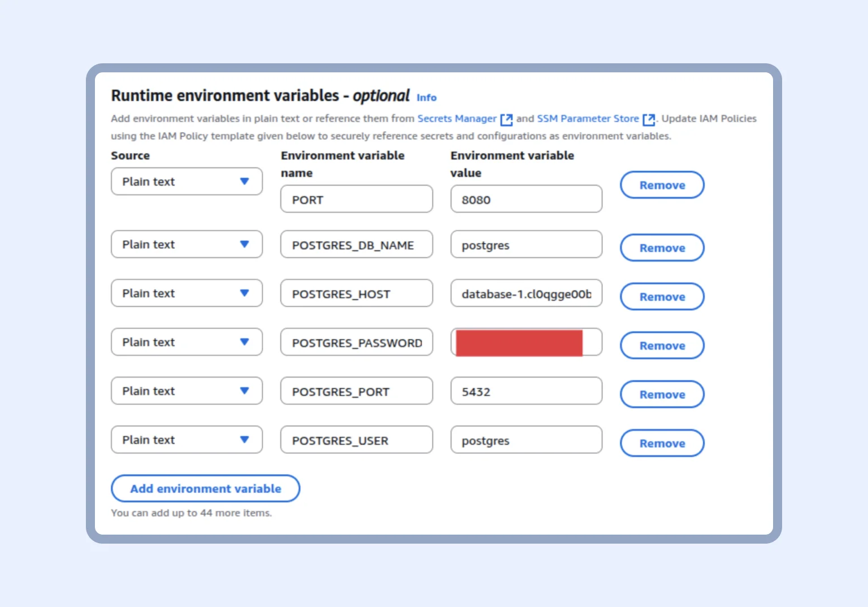Image resolution: width=868 pixels, height=607 pixels.
Task: Click the PORT value field showing 8080
Action: [526, 199]
